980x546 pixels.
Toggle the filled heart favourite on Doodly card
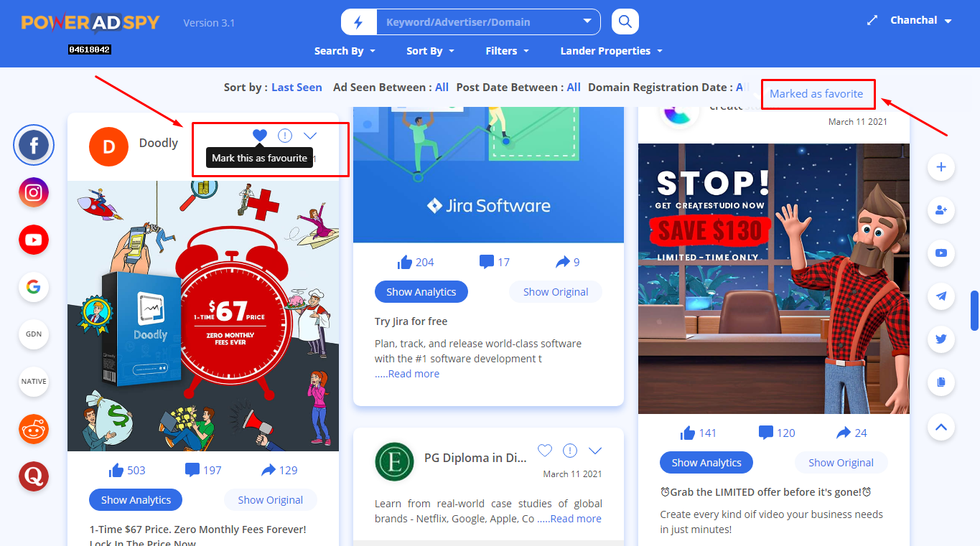260,135
